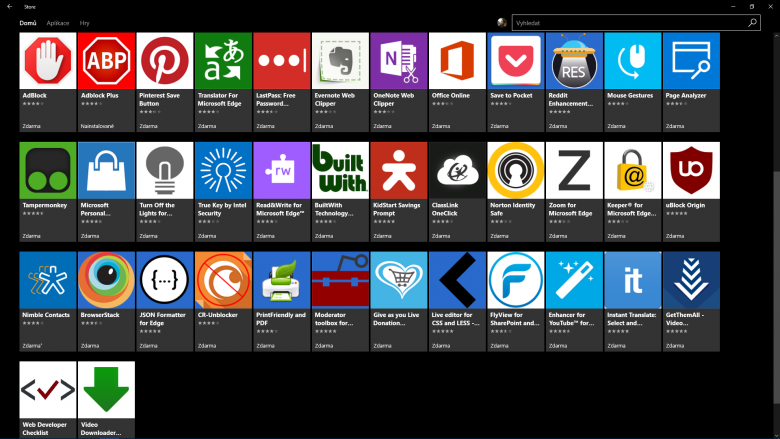Open Turn Off the Lights tile
Screen dimensions: 780x439
coord(165,192)
